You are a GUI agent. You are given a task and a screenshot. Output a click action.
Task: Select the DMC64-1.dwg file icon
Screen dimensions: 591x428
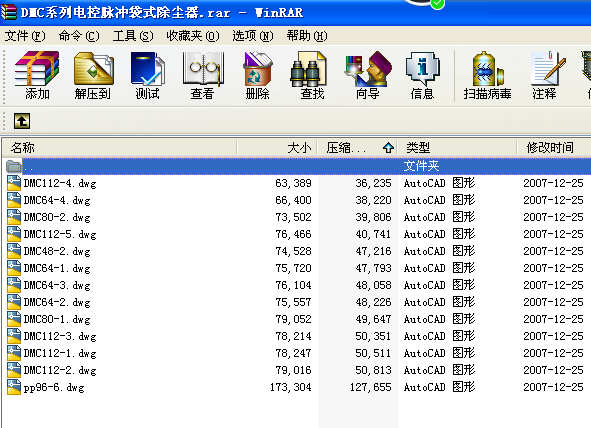[14, 268]
